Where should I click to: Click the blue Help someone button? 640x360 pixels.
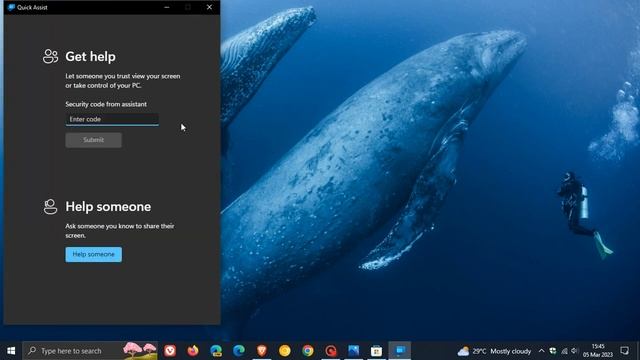tap(93, 254)
